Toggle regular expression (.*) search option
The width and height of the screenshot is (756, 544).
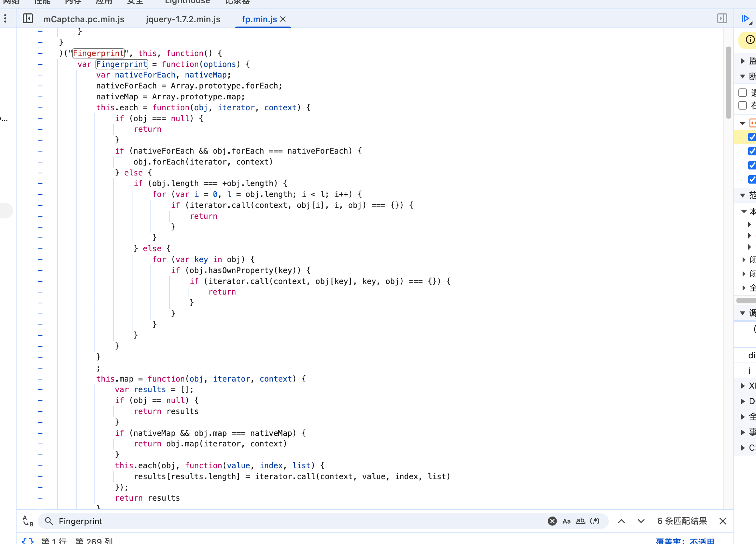[x=595, y=521]
